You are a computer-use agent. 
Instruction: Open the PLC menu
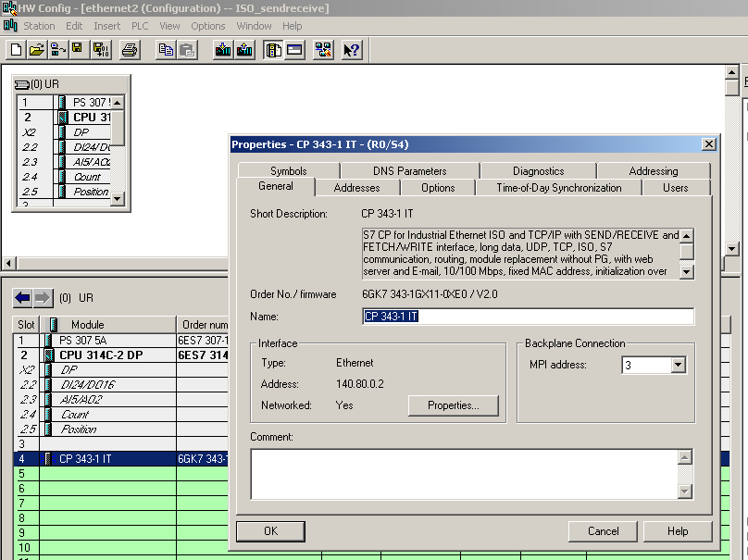tap(140, 26)
